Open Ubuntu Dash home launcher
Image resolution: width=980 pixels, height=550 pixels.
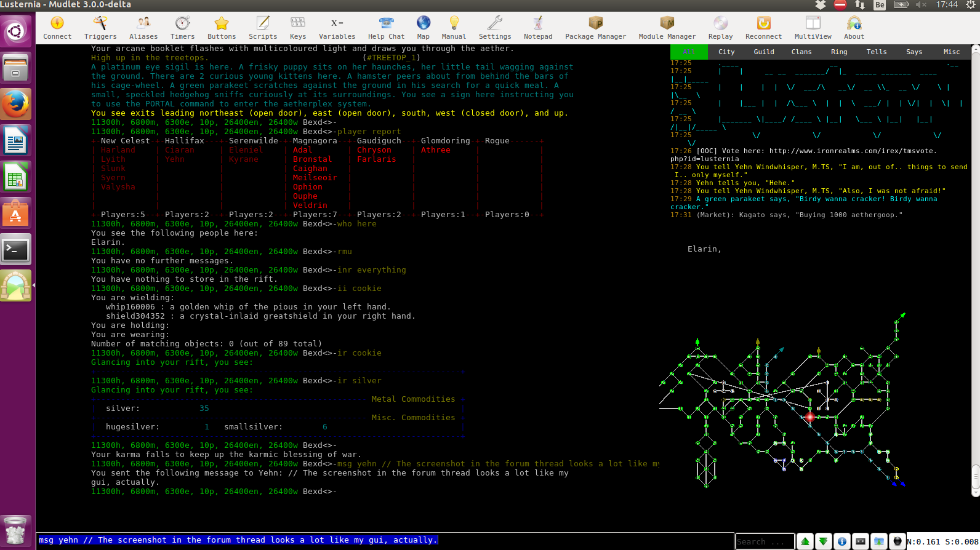tap(15, 31)
